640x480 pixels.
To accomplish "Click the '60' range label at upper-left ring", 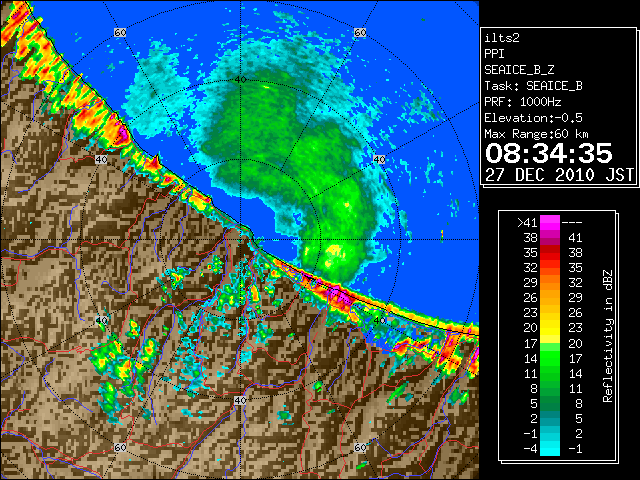I will pyautogui.click(x=120, y=32).
